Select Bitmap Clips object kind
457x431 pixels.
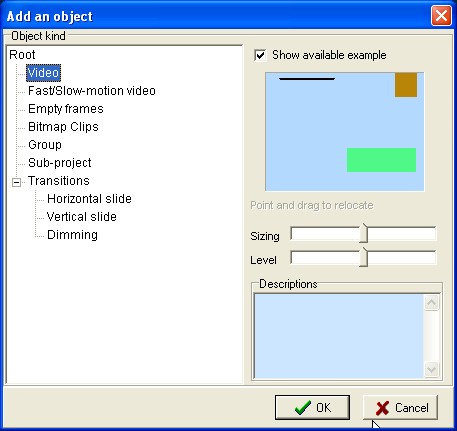pyautogui.click(x=63, y=127)
